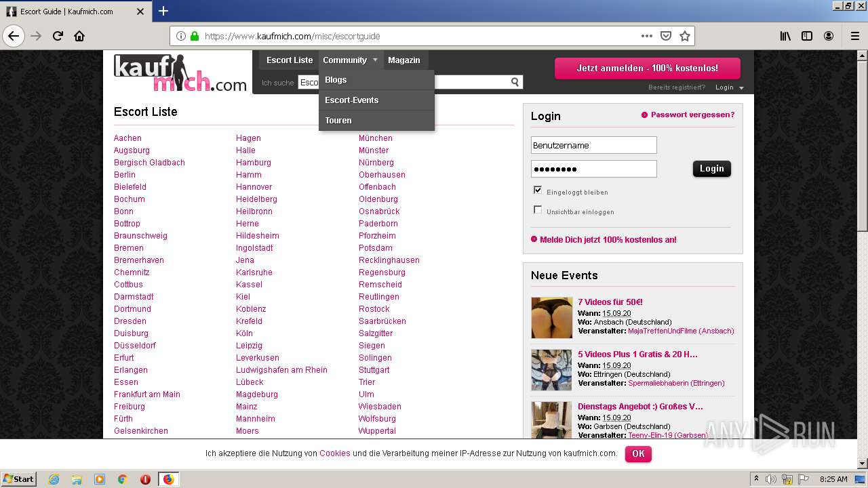
Task: Enable the Unsichtbar einloggen checkbox
Action: pos(538,209)
